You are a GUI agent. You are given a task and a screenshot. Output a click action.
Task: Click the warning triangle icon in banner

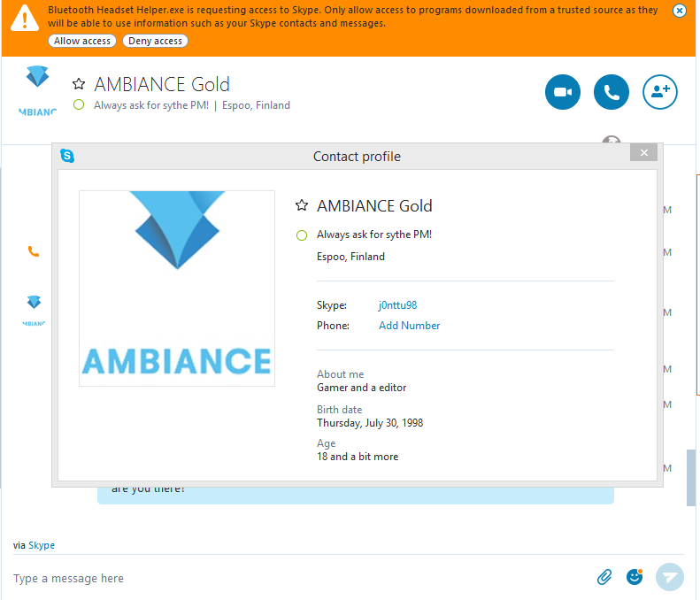click(x=25, y=18)
